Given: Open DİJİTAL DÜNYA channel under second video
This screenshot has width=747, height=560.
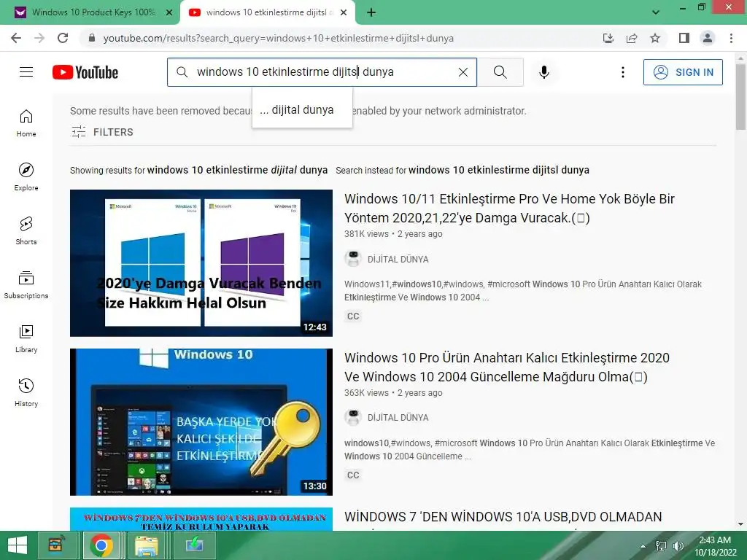Looking at the screenshot, I should coord(398,418).
